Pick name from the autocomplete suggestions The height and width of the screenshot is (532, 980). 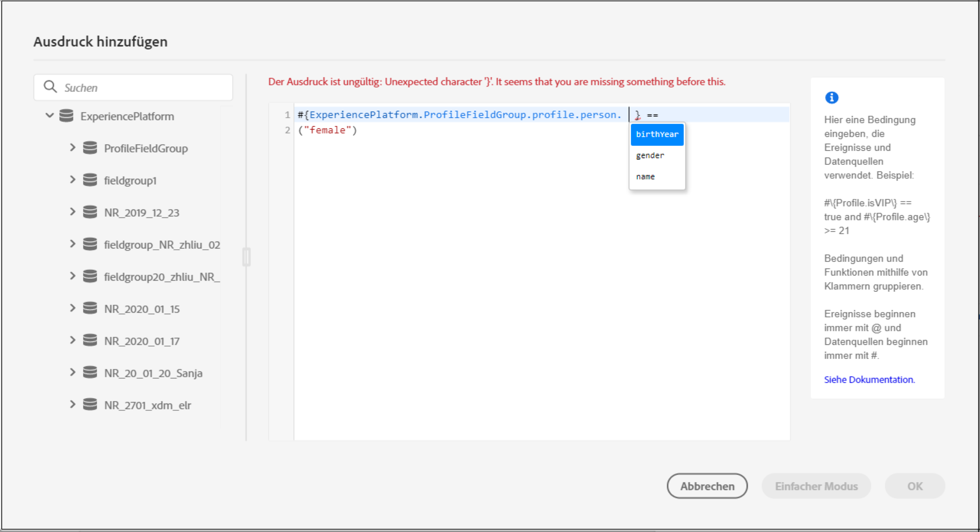point(645,176)
